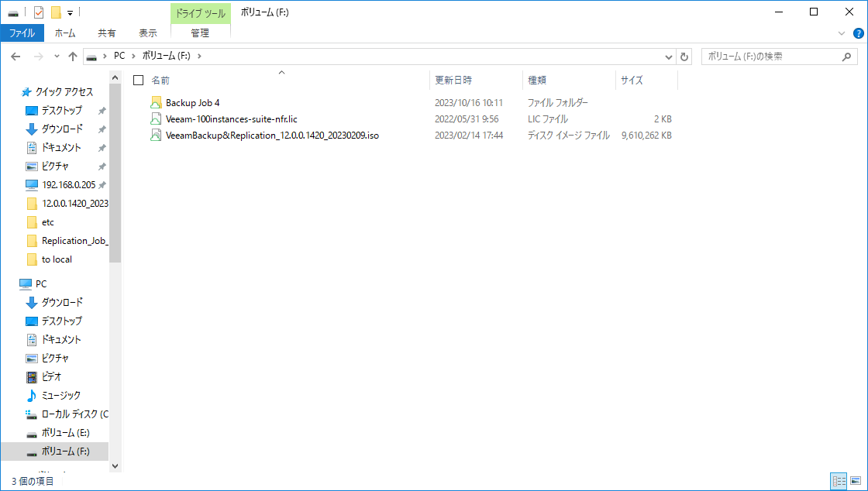The height and width of the screenshot is (491, 868).
Task: Click the 2023/10/16 10:11 date cell
Action: pyautogui.click(x=468, y=103)
